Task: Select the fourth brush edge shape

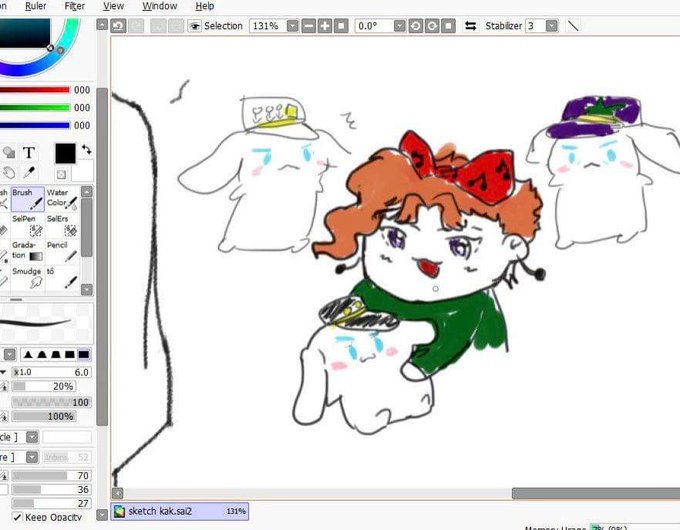Action: (70, 354)
